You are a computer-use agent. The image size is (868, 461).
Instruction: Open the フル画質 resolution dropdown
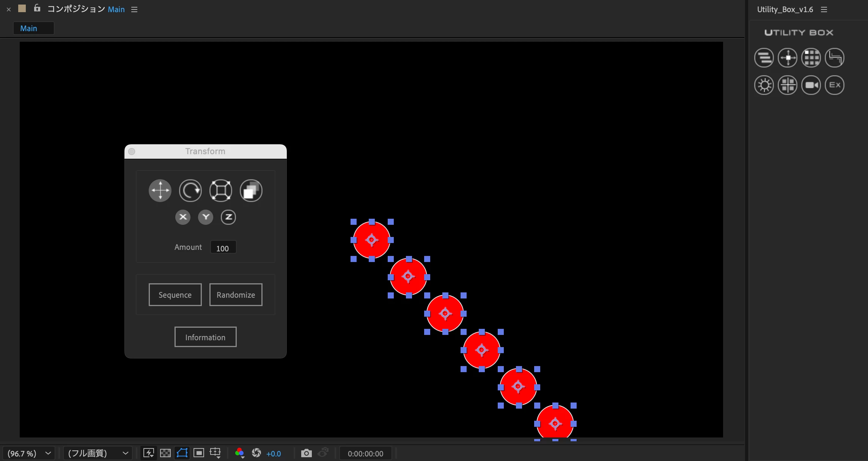pyautogui.click(x=97, y=453)
